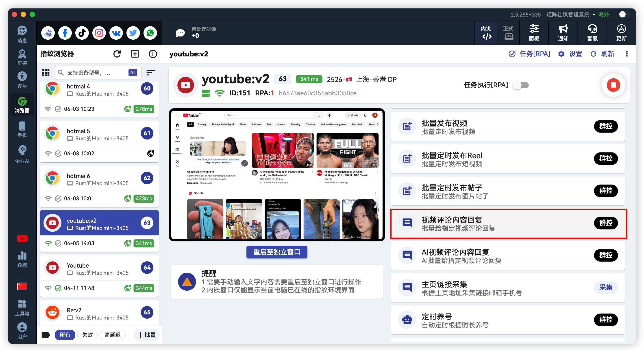The height and width of the screenshot is (352, 644).
Task: Click 采集 for 主页链接采集
Action: tap(605, 287)
